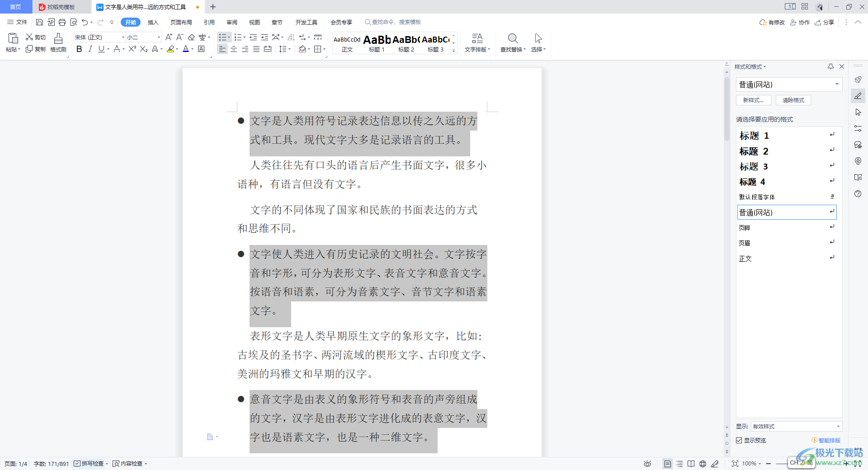Open the Show styles filter dropdown
Screen dimensions: 868x470
point(838,426)
